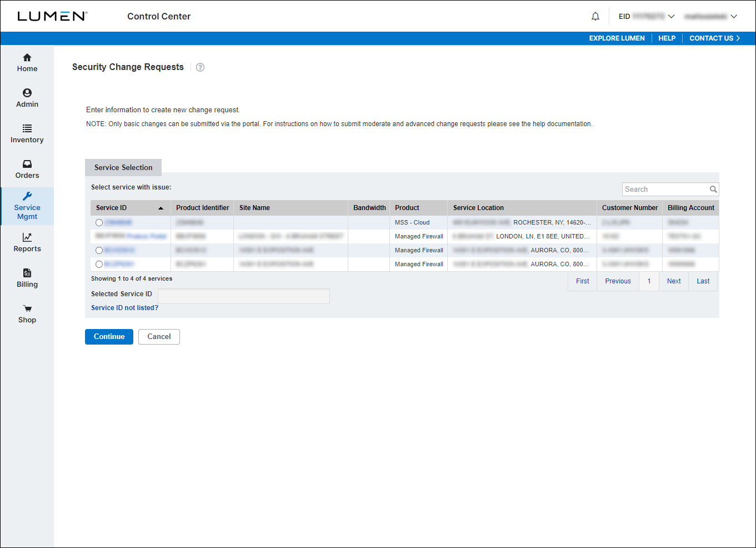Click the Security Change Requests heading

pos(128,67)
